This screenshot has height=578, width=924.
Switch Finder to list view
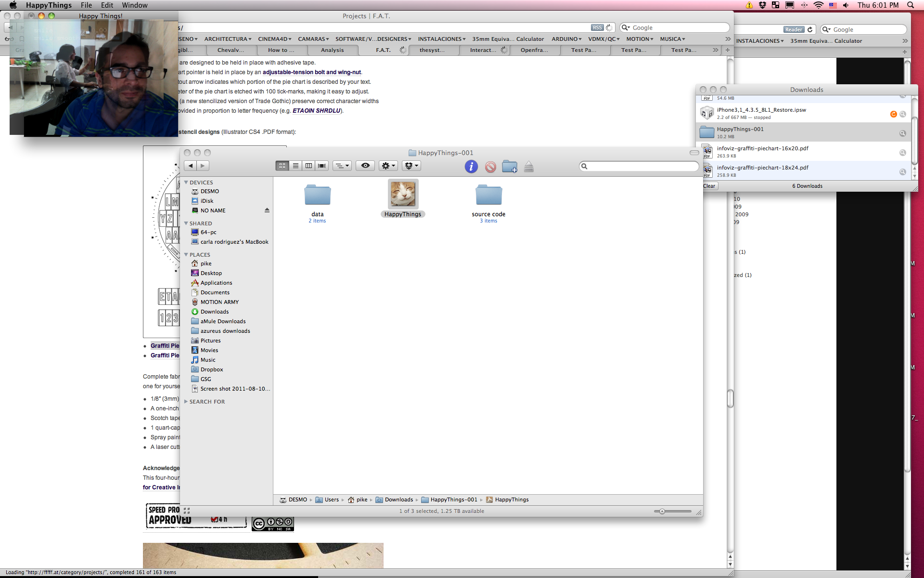tap(295, 166)
